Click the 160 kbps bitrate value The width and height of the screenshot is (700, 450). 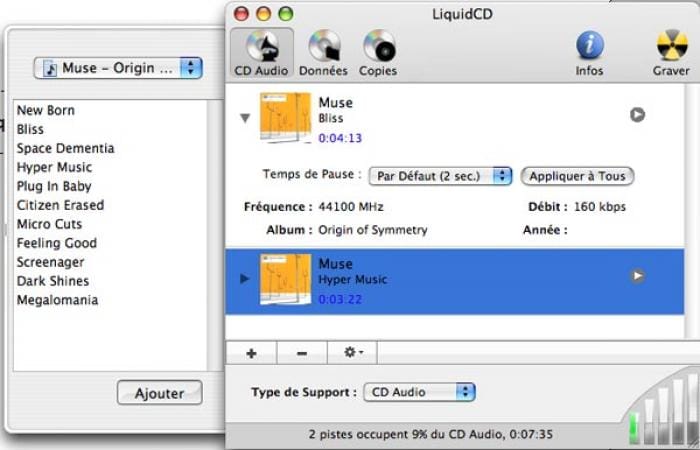(x=600, y=207)
